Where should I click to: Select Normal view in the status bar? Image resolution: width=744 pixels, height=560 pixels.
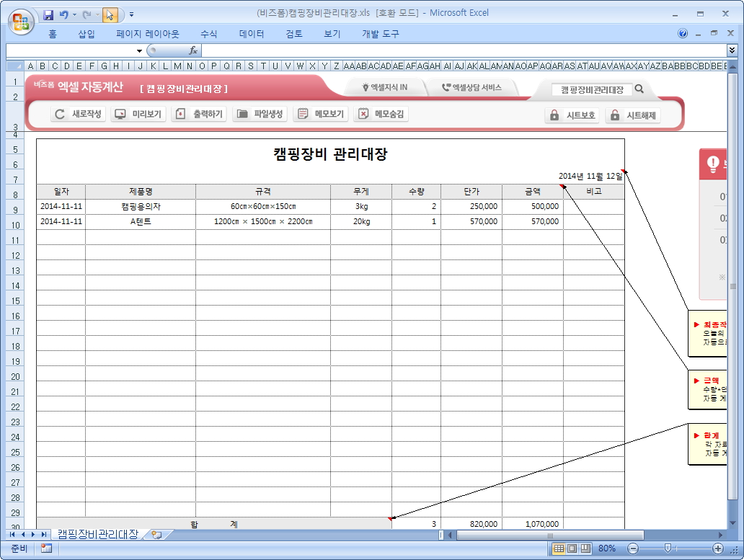558,548
